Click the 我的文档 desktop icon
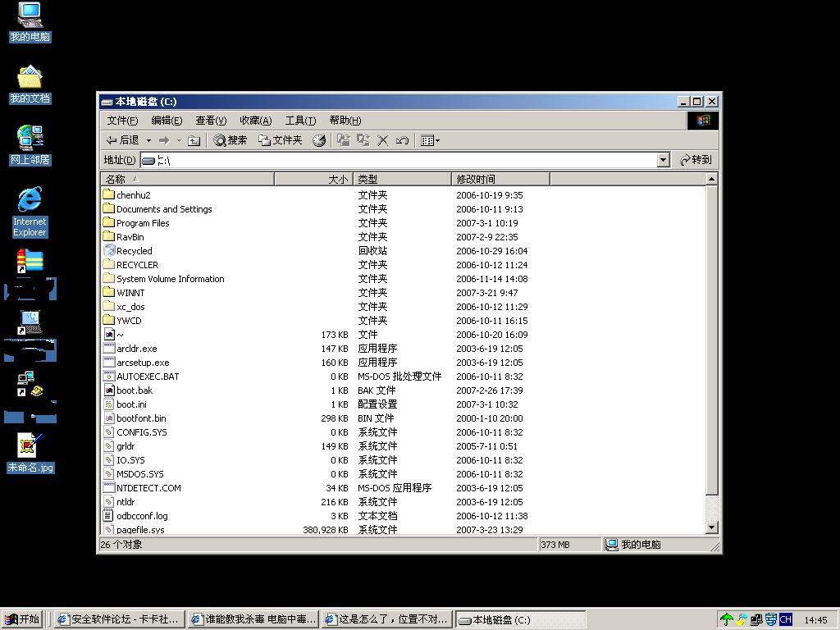This screenshot has height=630, width=840. 30,84
